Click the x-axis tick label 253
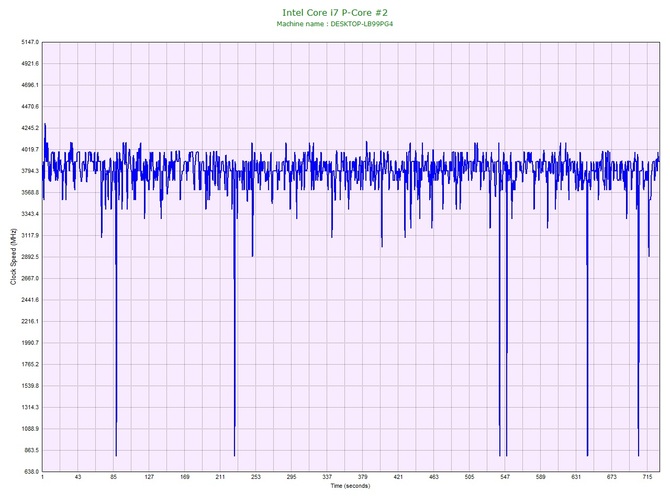The width and height of the screenshot is (670, 503). click(256, 477)
